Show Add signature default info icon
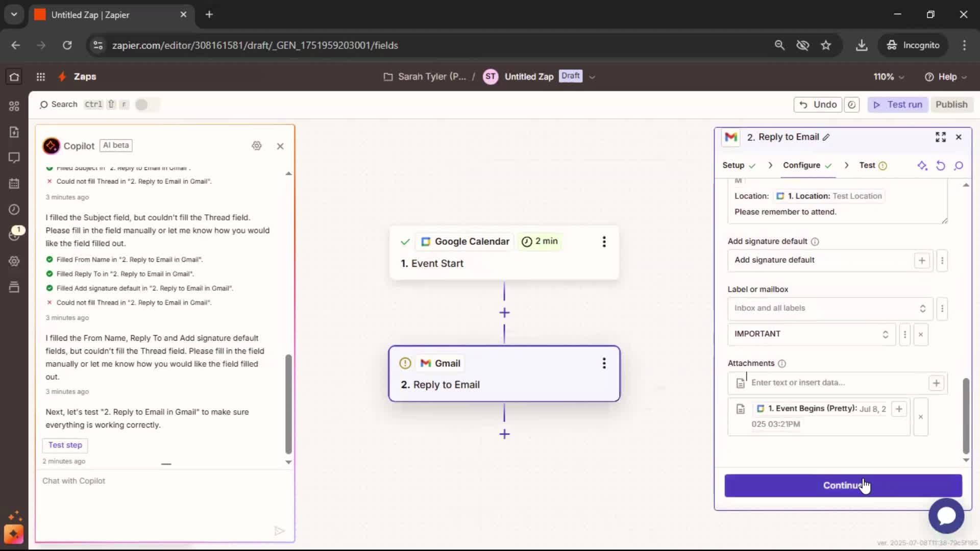 pyautogui.click(x=815, y=242)
